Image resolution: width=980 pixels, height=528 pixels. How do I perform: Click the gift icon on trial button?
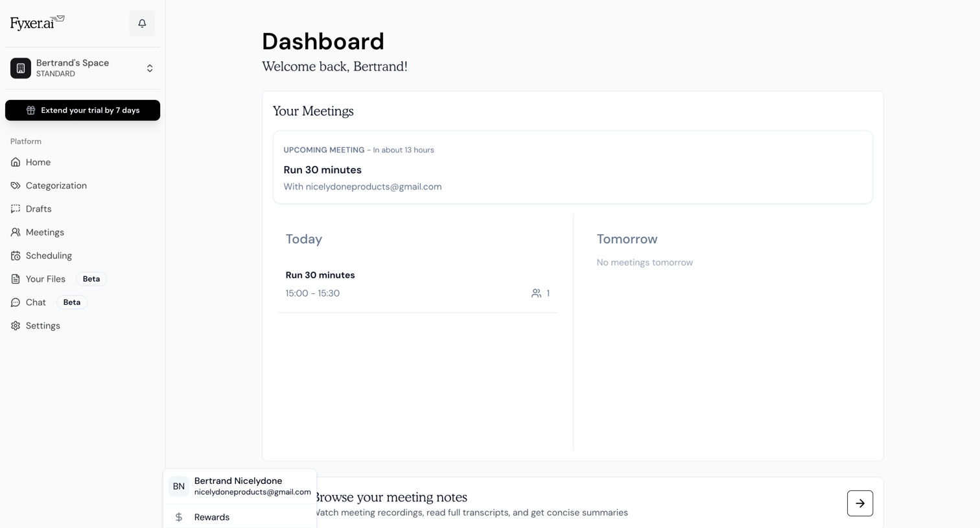coord(30,110)
